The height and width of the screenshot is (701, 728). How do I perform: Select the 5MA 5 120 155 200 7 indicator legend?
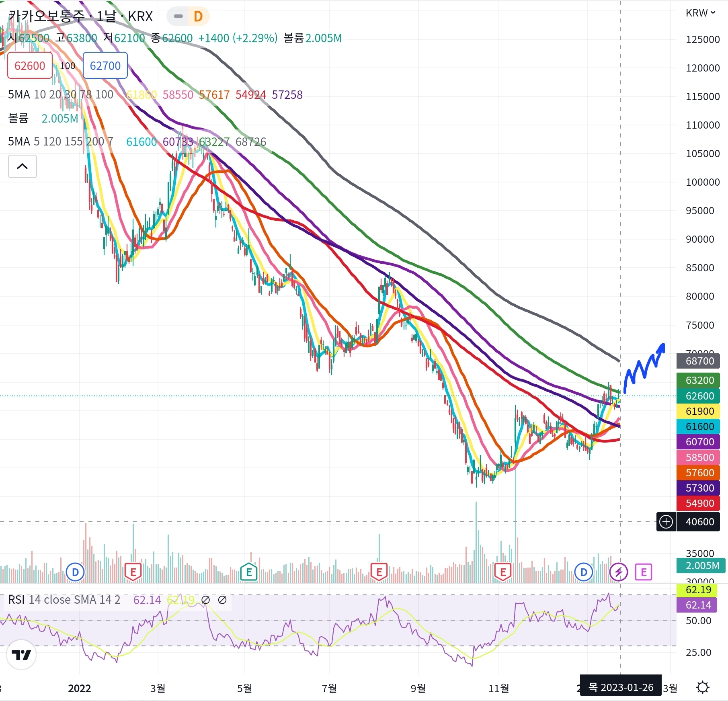(x=61, y=141)
